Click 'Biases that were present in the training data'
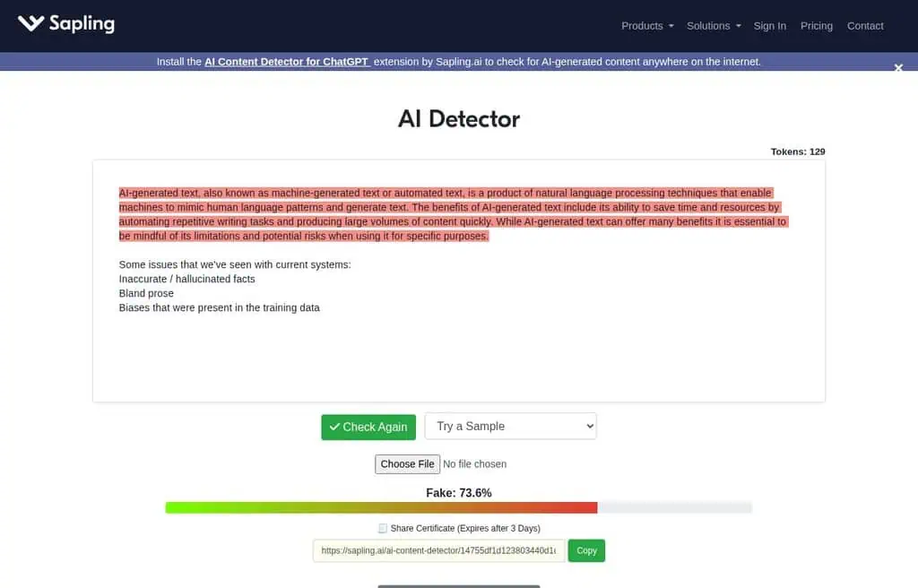The height and width of the screenshot is (588, 918). tap(219, 307)
